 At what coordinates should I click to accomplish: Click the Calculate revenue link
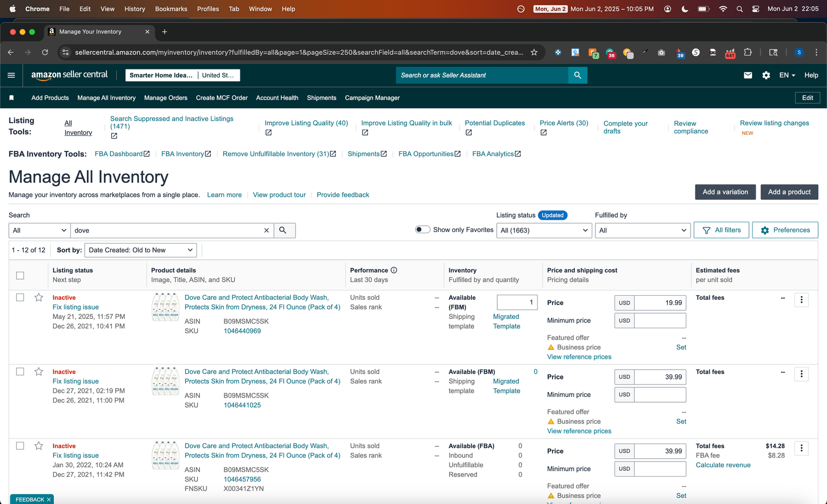click(x=723, y=465)
